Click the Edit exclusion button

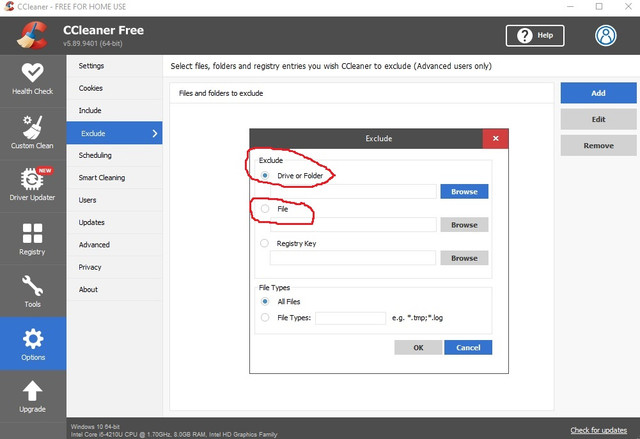598,120
